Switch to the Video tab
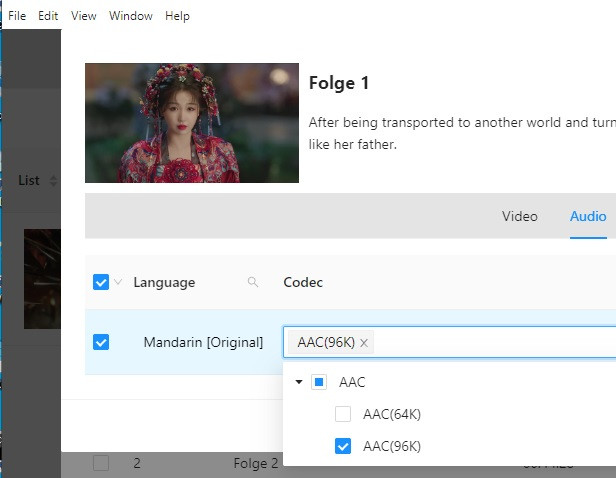Viewport: 616px width, 478px height. (519, 216)
